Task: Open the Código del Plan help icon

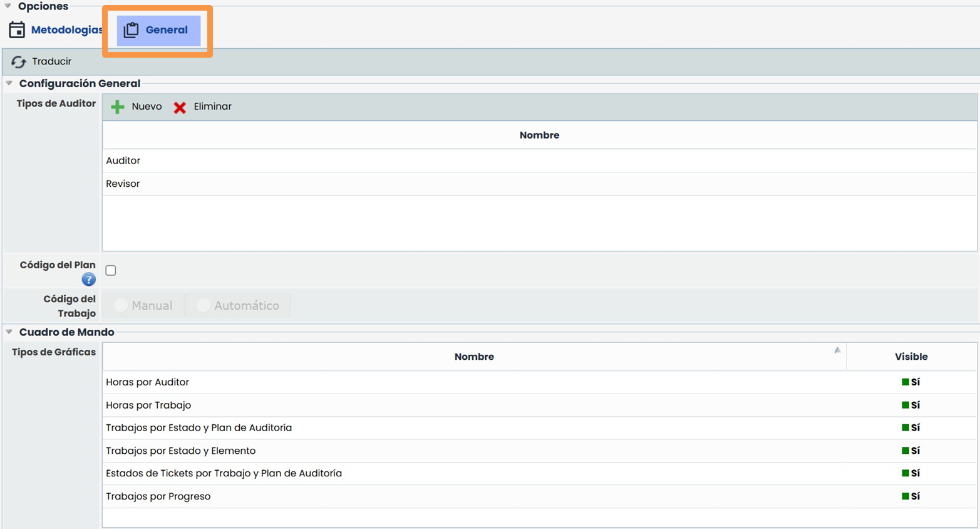Action: pyautogui.click(x=88, y=280)
